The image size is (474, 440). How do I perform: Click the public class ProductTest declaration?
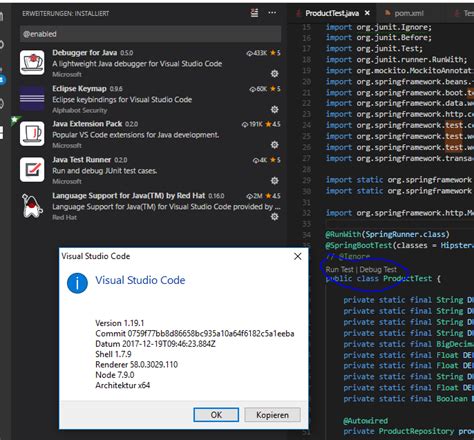pos(383,279)
